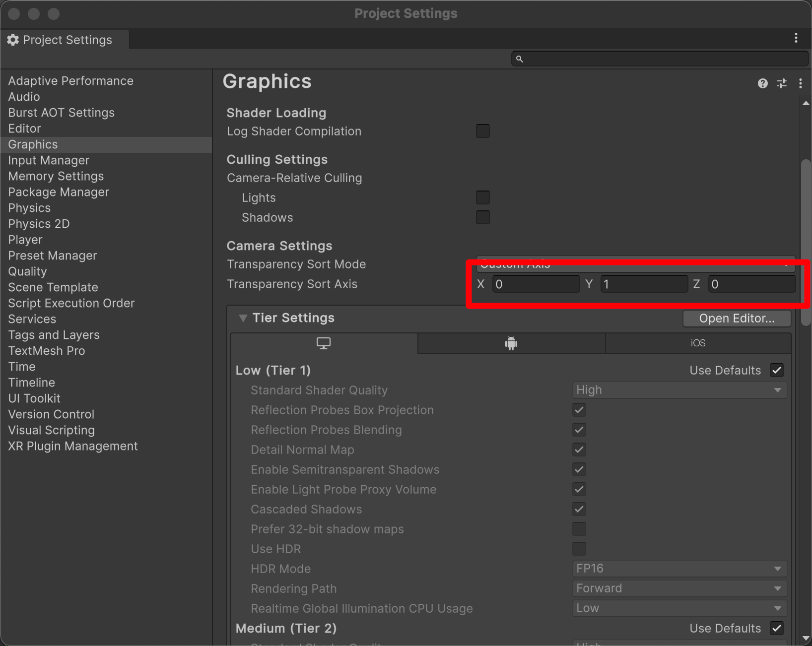Uncheck Use Defaults for Low Tier 1
Viewport: 812px width, 646px height.
[x=777, y=370]
